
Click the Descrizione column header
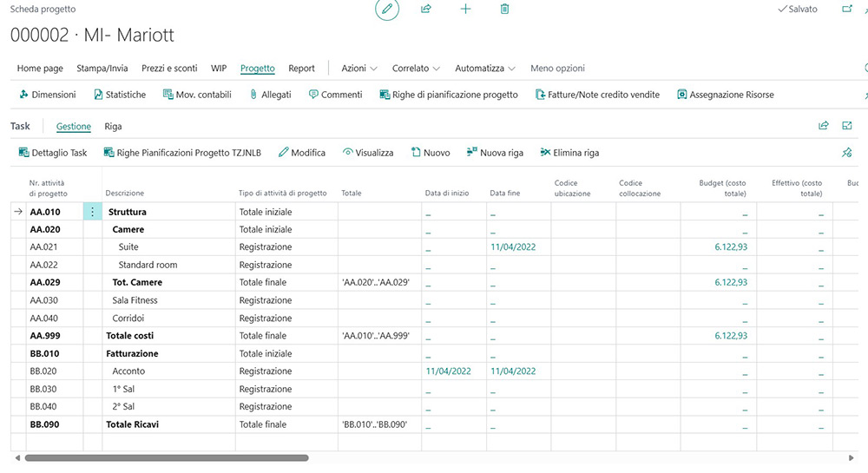click(124, 193)
